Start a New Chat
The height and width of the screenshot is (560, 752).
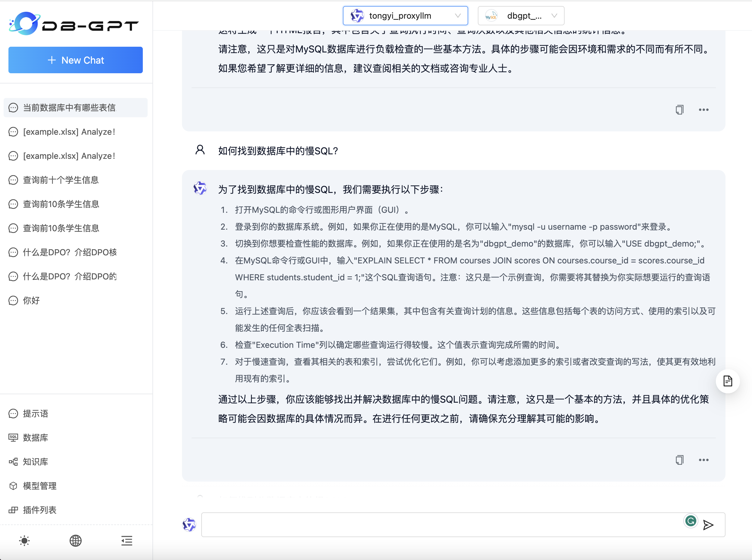pos(75,60)
